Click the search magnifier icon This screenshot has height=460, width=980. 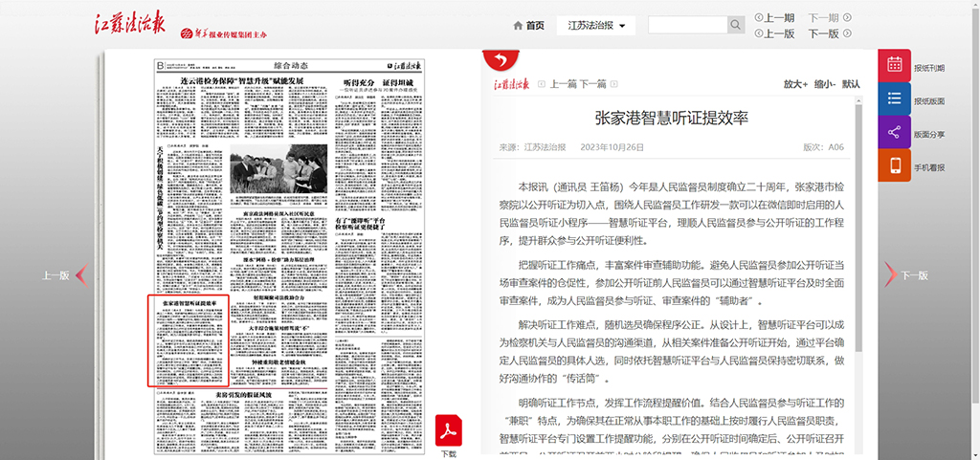[736, 25]
